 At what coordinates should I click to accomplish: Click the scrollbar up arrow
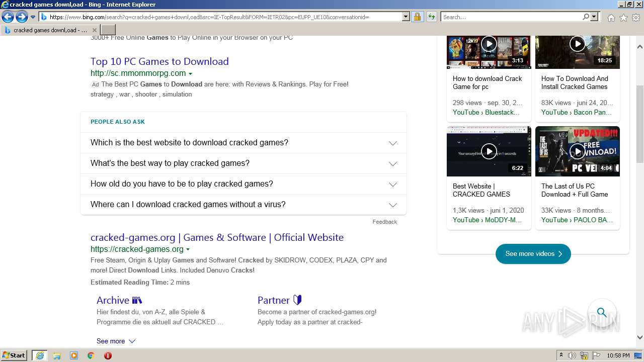click(640, 47)
